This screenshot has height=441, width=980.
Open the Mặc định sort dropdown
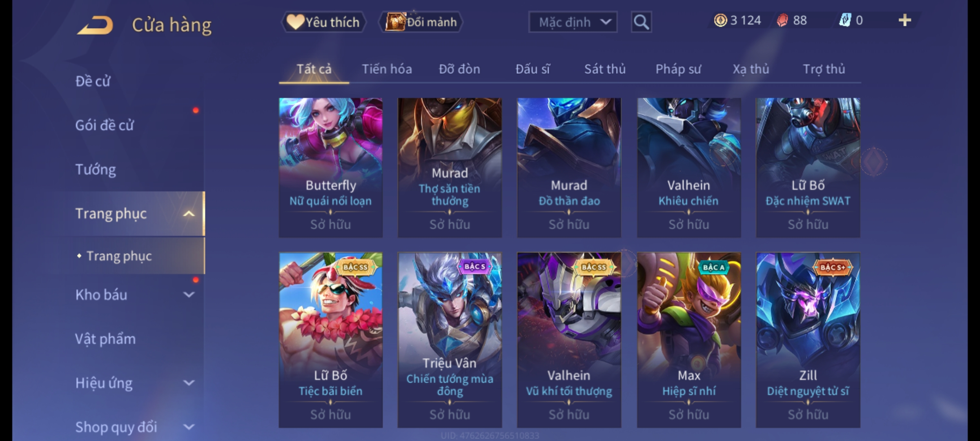[x=573, y=22]
